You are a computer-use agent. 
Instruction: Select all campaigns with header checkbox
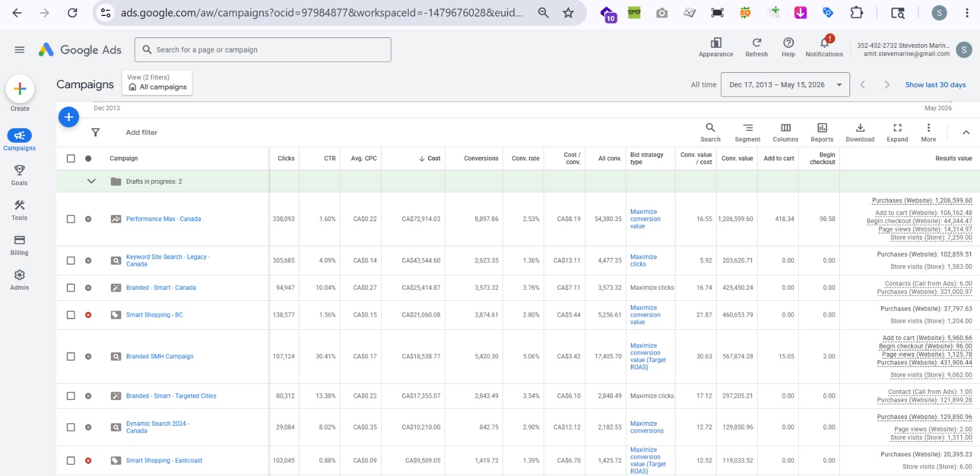pyautogui.click(x=71, y=159)
